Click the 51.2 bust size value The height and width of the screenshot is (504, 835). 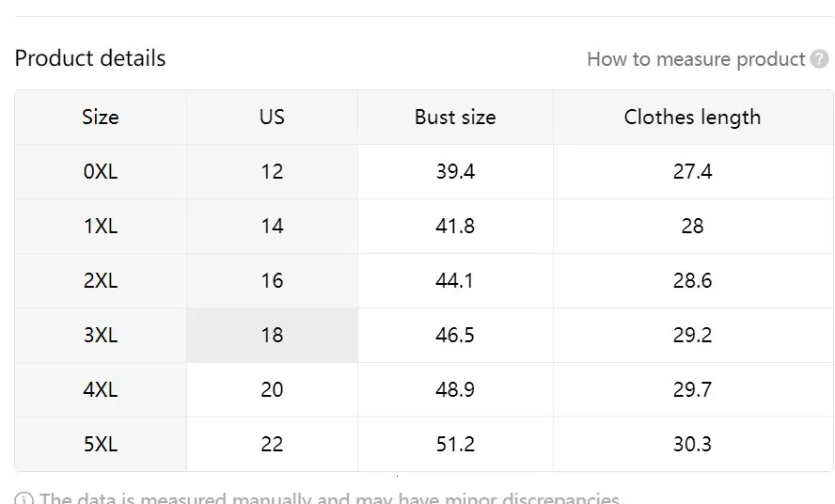[455, 444]
